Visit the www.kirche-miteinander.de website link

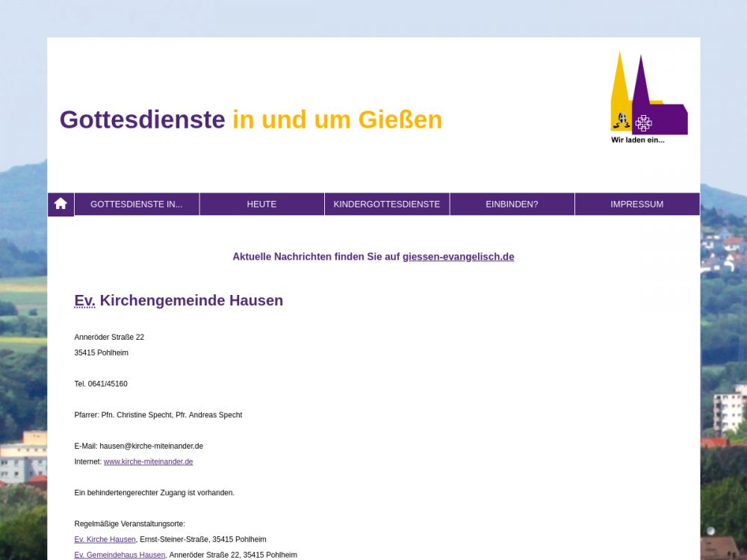coord(148,461)
